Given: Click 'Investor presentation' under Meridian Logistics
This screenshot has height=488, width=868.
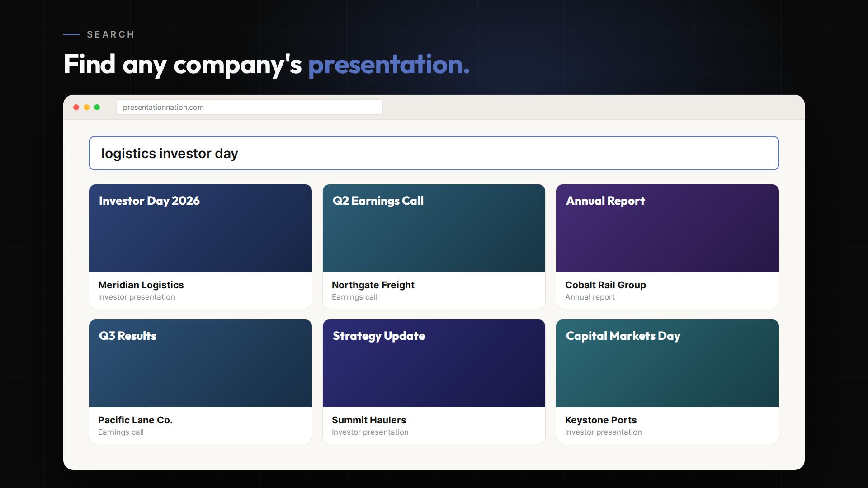Looking at the screenshot, I should click(x=137, y=297).
